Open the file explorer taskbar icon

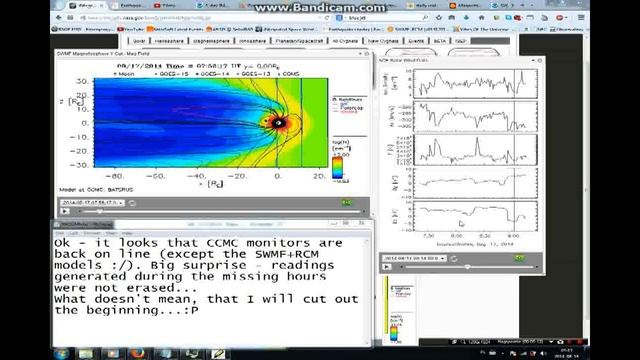point(85,353)
